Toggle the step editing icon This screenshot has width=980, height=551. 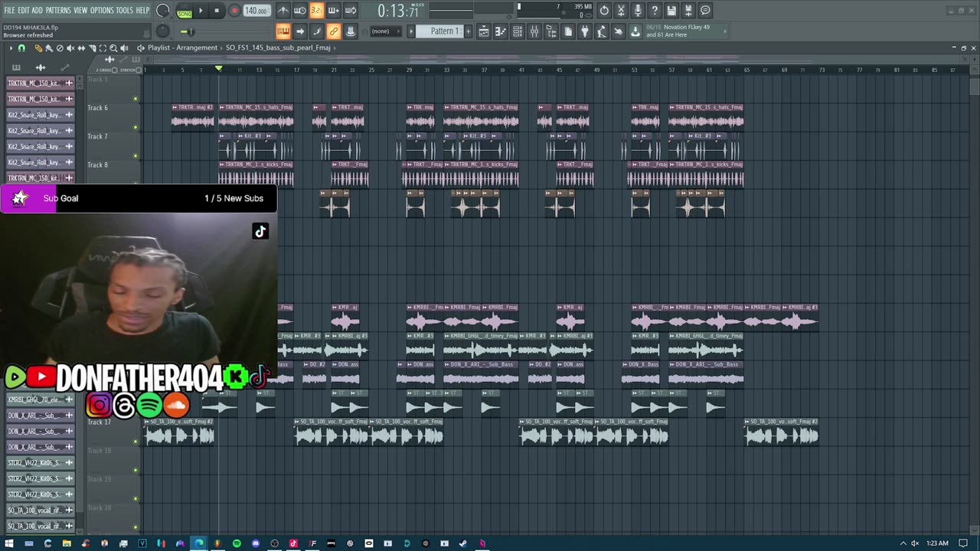(x=317, y=31)
